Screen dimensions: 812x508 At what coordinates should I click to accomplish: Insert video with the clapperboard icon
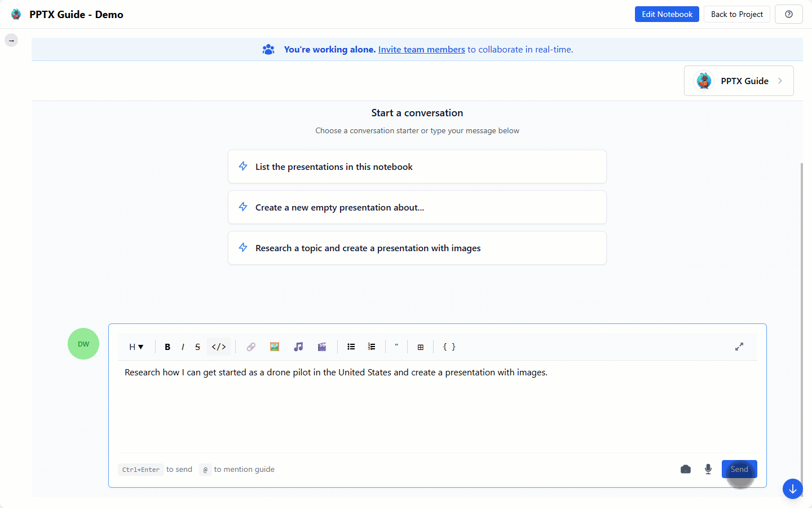322,347
